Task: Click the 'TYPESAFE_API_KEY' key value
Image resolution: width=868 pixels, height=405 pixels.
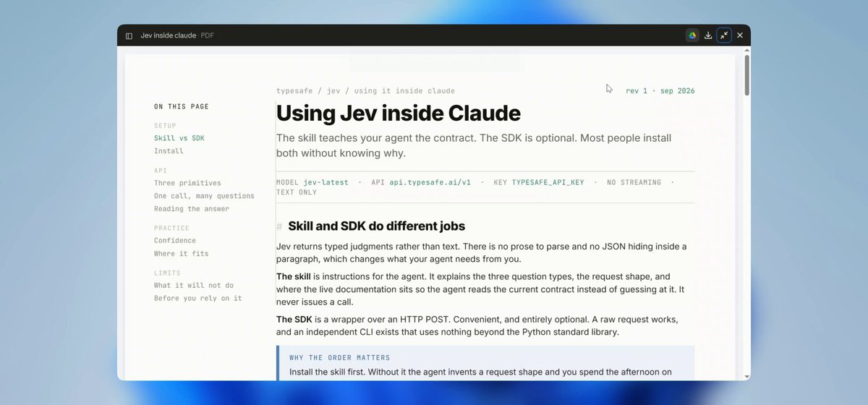Action: [548, 182]
